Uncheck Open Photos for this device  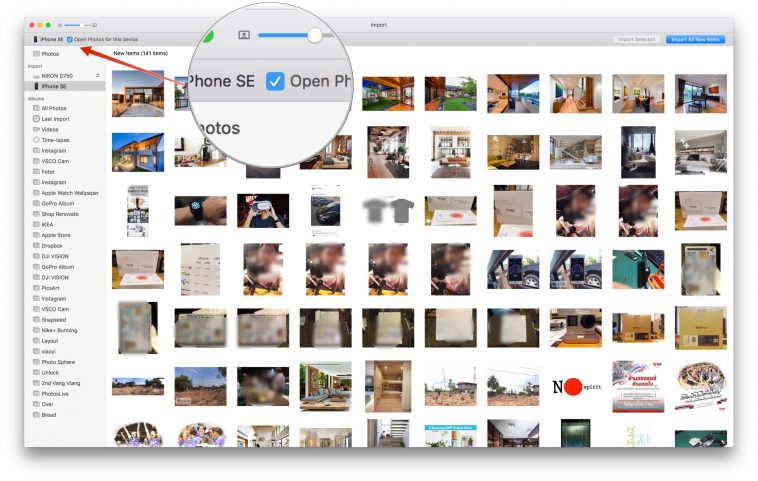coord(69,39)
